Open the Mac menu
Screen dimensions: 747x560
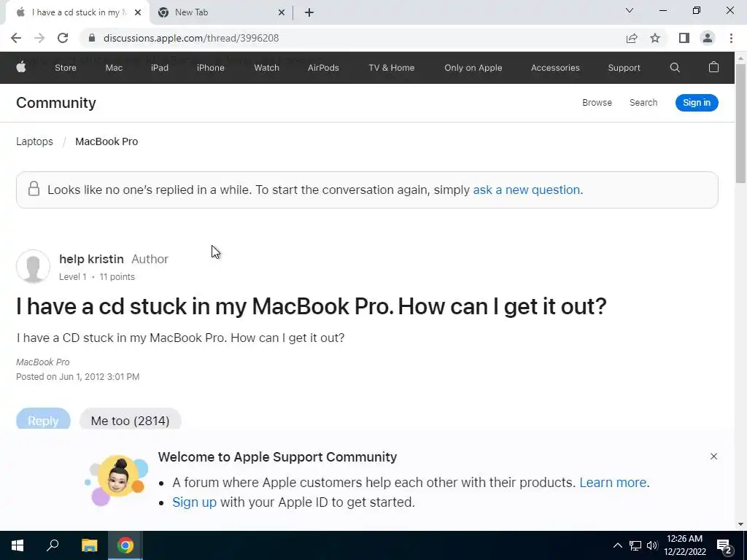[x=114, y=68]
